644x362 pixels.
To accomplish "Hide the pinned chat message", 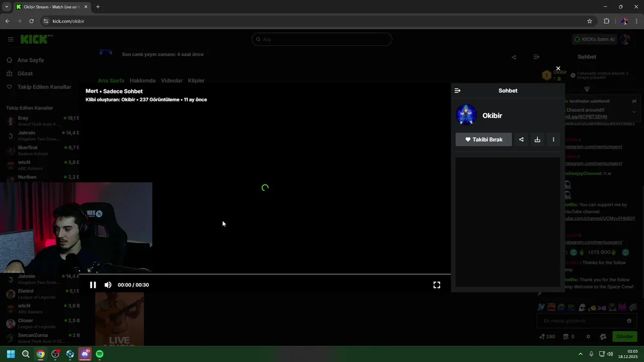I will pyautogui.click(x=634, y=101).
